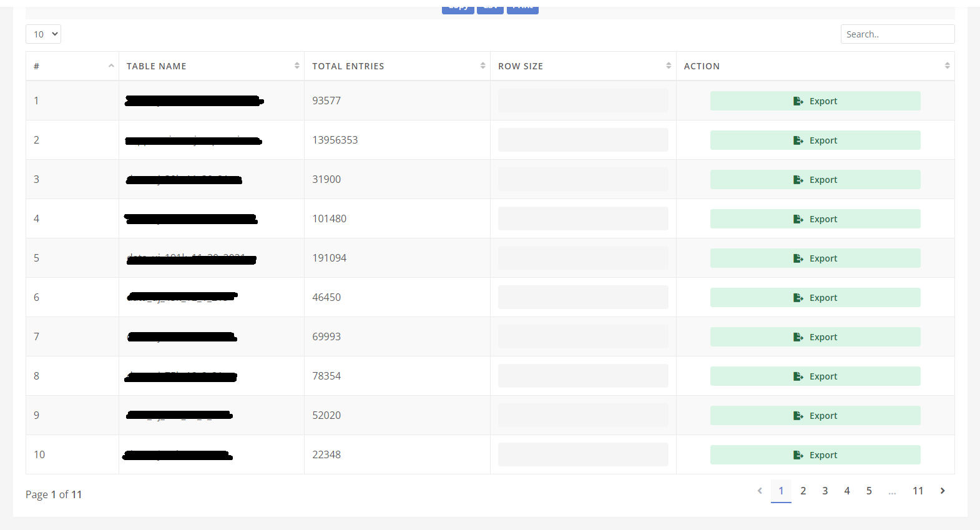
Task: Focus the Search input field
Action: [897, 34]
